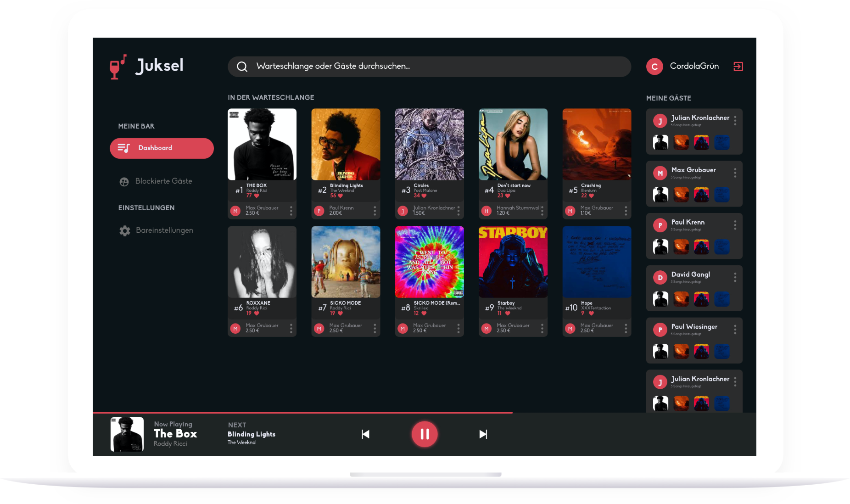Click NEXT Blinding Lights title in player

(252, 434)
